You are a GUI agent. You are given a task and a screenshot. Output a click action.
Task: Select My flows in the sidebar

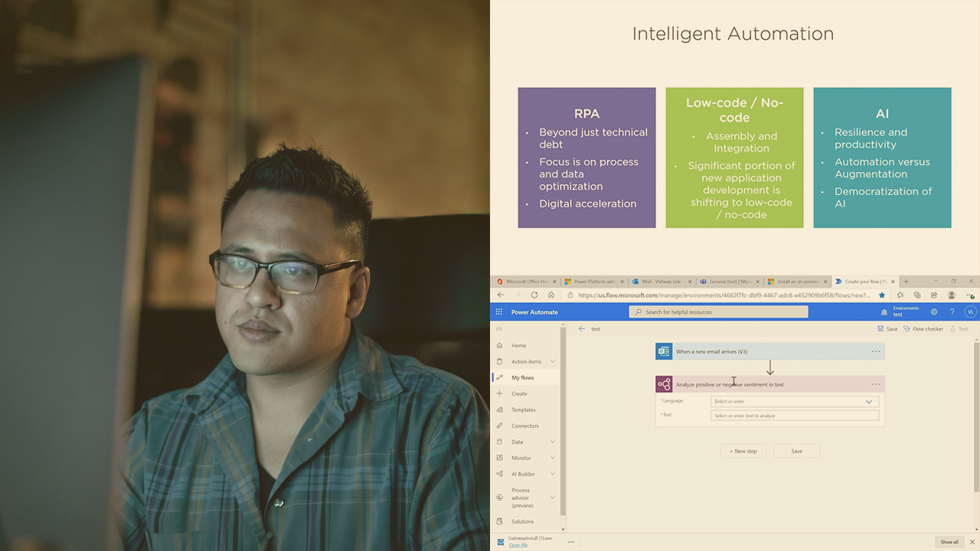coord(523,377)
